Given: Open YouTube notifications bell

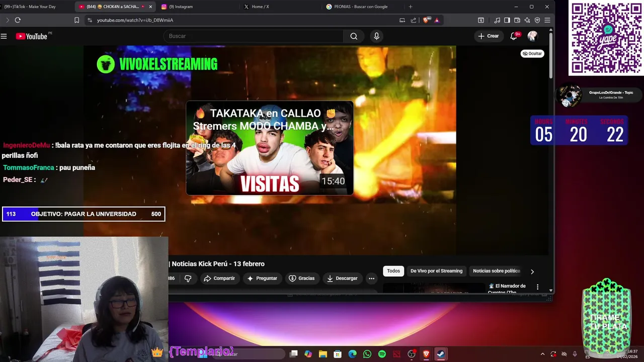Looking at the screenshot, I should (514, 36).
